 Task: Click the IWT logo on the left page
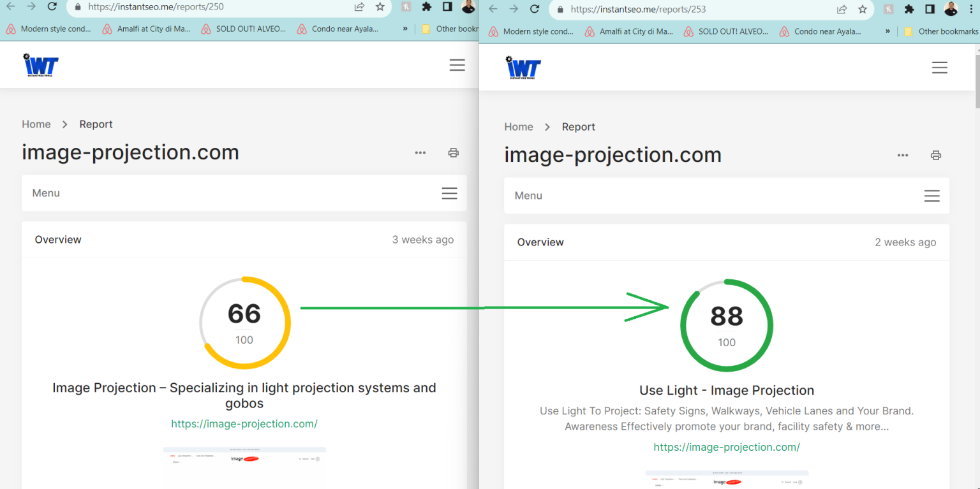point(41,65)
